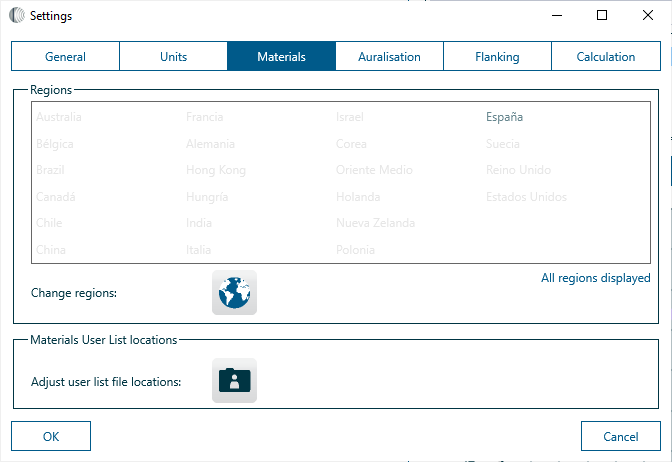Viewport: 672px width, 462px height.
Task: Go to the Auralisation tab
Action: 389,56
